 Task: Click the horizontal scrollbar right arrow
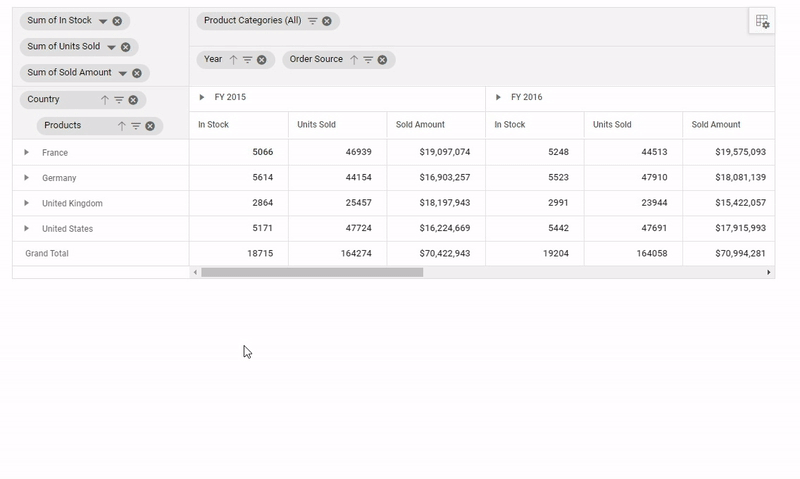click(x=768, y=272)
